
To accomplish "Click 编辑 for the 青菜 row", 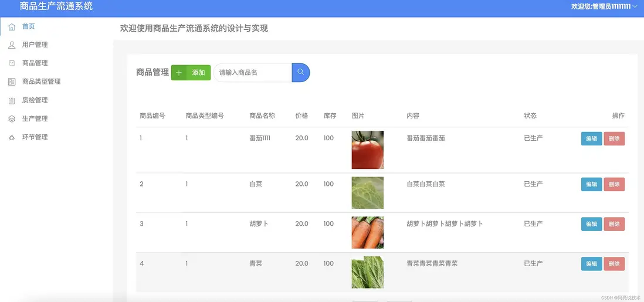I will [591, 264].
